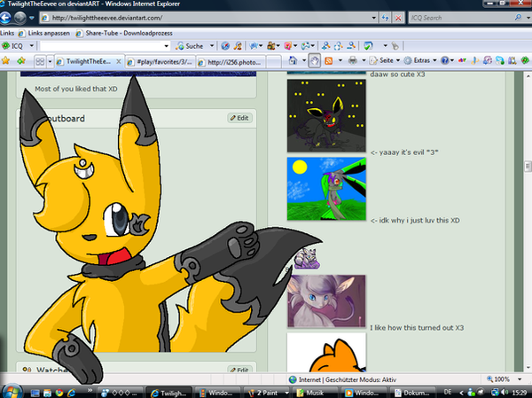Click the Print icon
The width and height of the screenshot is (532, 398).
[353, 61]
